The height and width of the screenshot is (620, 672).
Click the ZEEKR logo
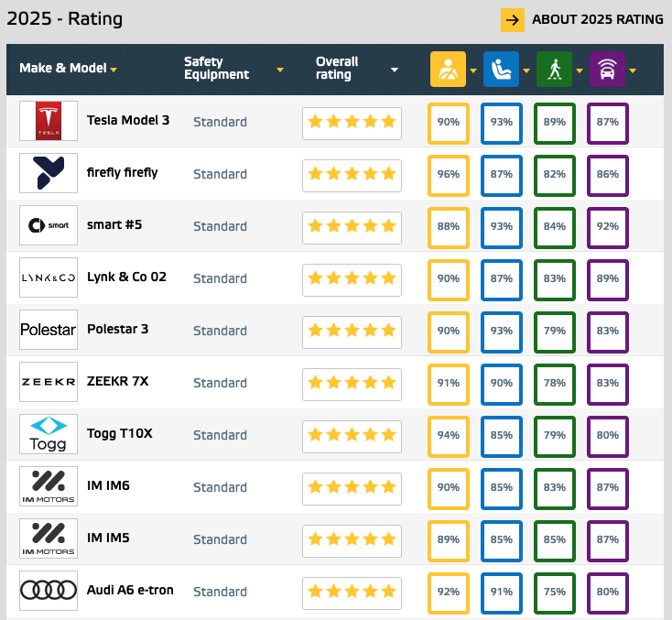coord(49,382)
